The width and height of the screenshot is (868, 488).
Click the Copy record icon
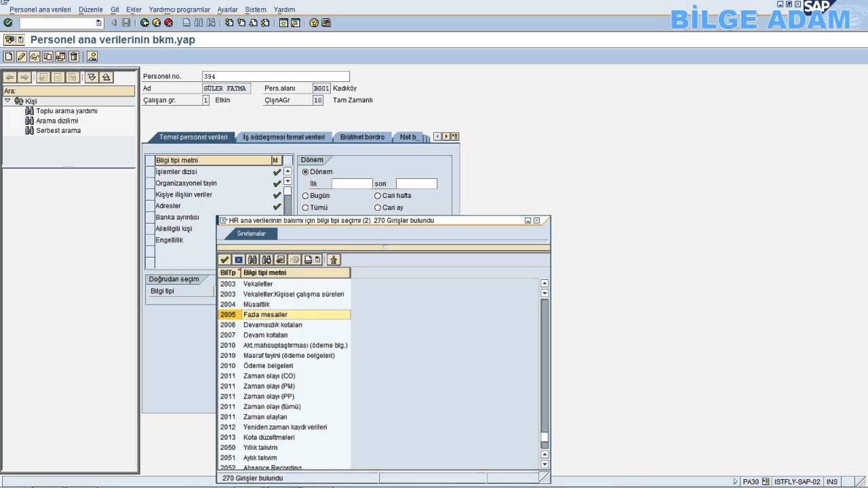pyautogui.click(x=48, y=56)
